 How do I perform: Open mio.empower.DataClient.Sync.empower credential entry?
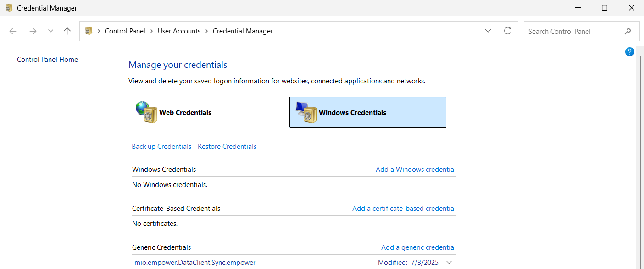[x=195, y=263]
